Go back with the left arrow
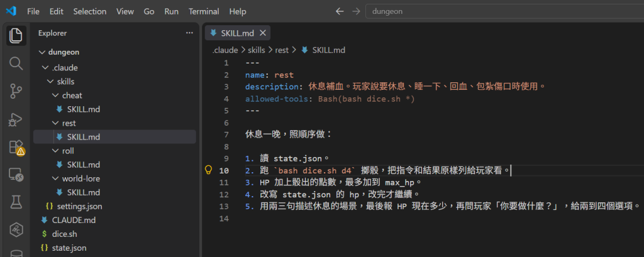 pos(339,11)
